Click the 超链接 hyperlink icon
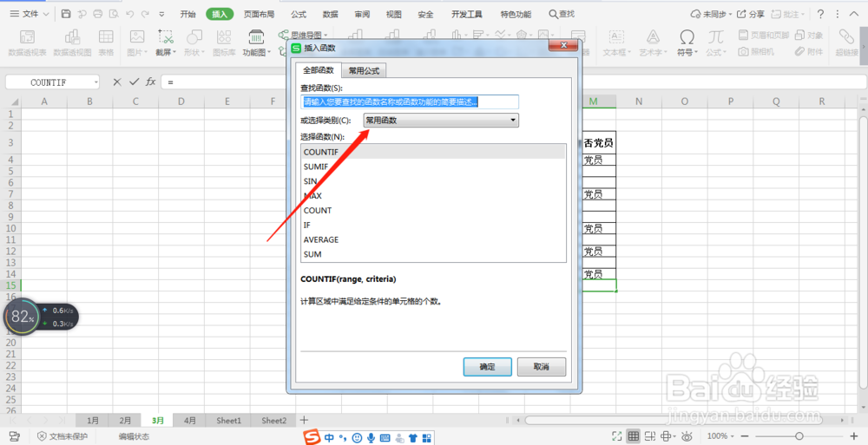This screenshot has height=445, width=868. click(846, 43)
